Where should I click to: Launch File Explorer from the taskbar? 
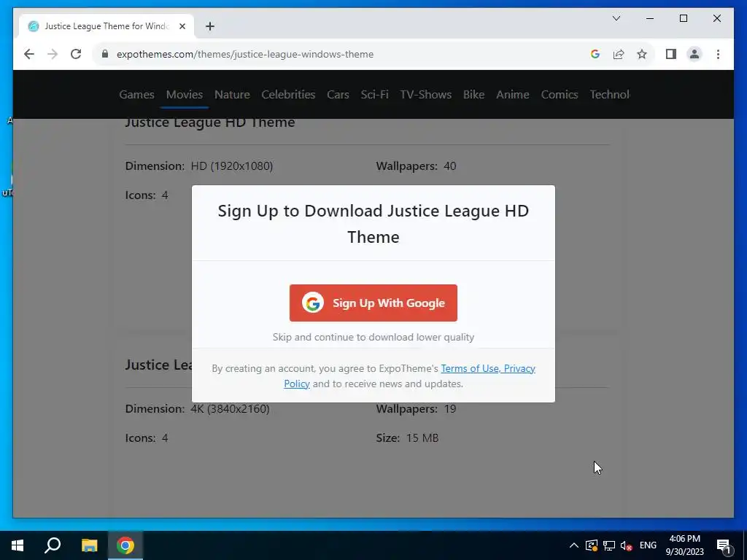(x=89, y=545)
